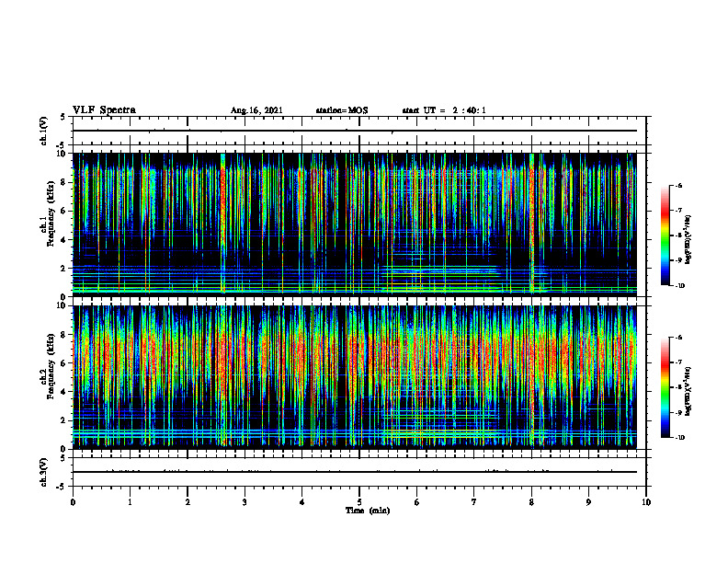Viewport: 728px width, 563px height.
Task: Click the "Time (min)" axis title
Action: pos(368,511)
